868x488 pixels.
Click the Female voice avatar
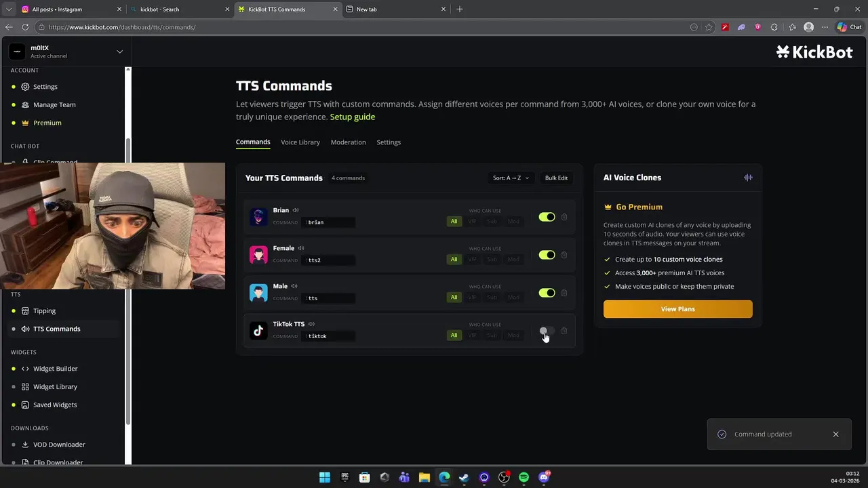pyautogui.click(x=258, y=255)
